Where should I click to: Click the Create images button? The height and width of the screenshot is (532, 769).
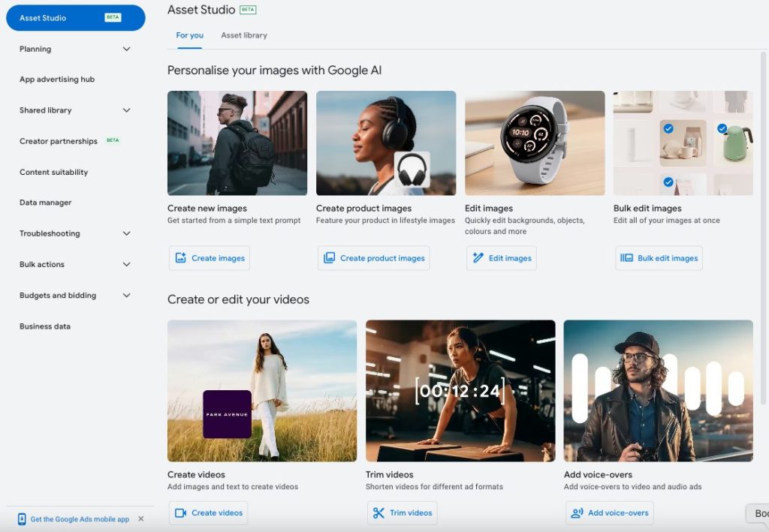210,258
